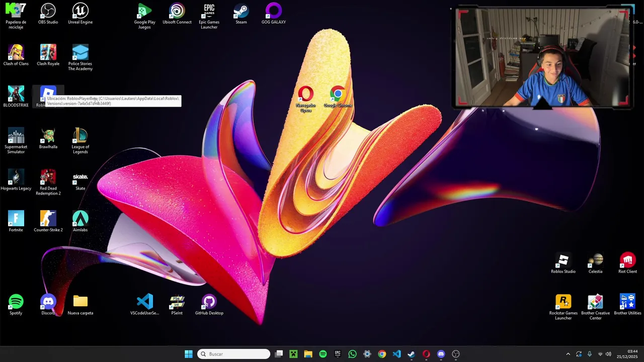Open the GitHub Desktop shortcut
The width and height of the screenshot is (644, 362).
[209, 305]
